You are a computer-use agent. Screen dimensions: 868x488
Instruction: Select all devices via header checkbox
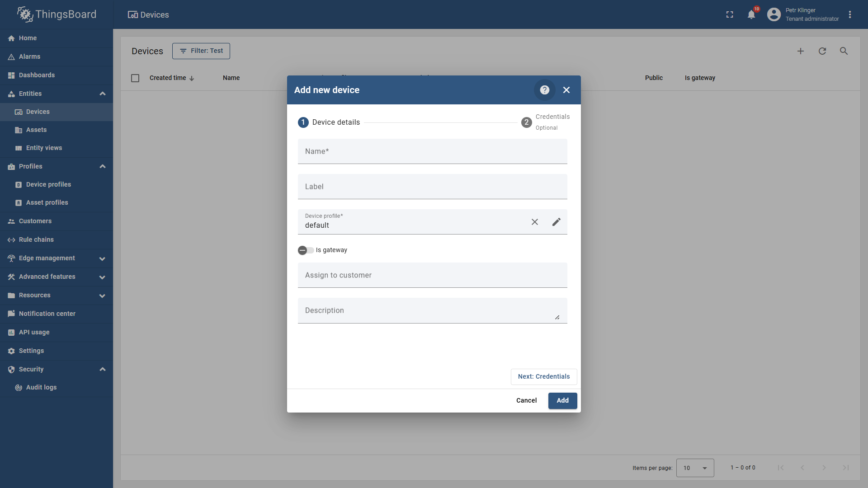(x=135, y=78)
